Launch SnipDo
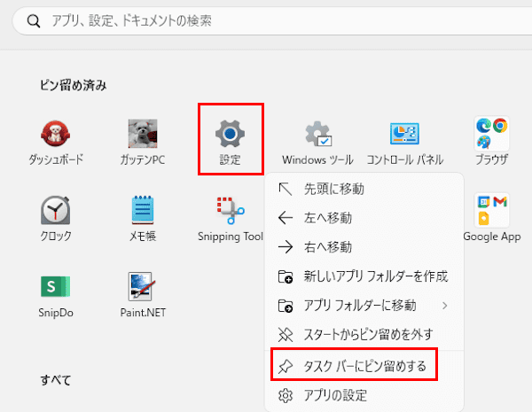532x412 pixels. point(56,296)
